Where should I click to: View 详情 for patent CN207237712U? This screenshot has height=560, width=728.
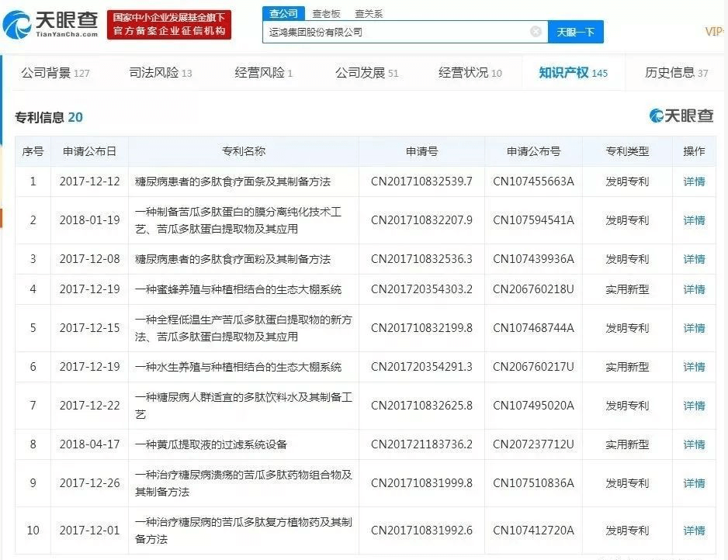pyautogui.click(x=694, y=444)
